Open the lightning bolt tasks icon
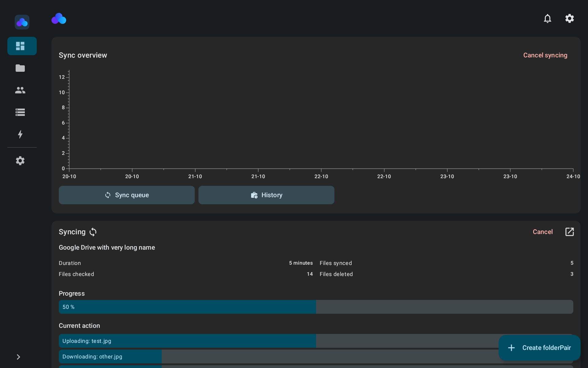Viewport: 588px width, 368px height. [20, 134]
